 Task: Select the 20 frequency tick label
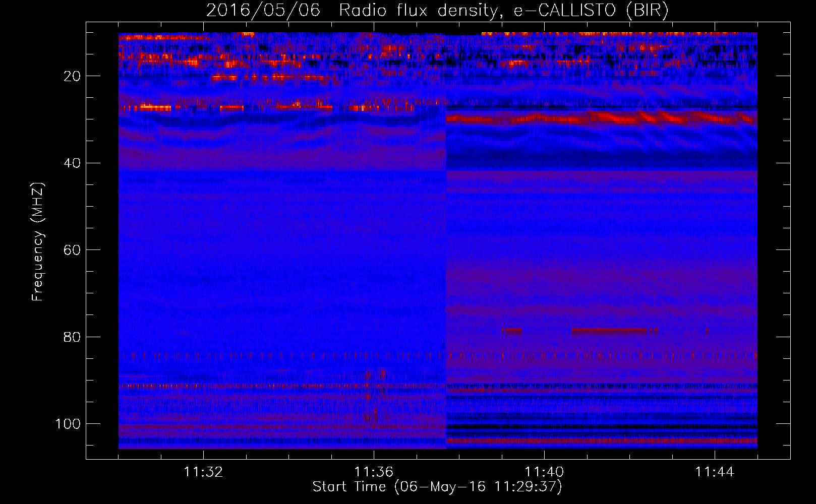coord(72,76)
